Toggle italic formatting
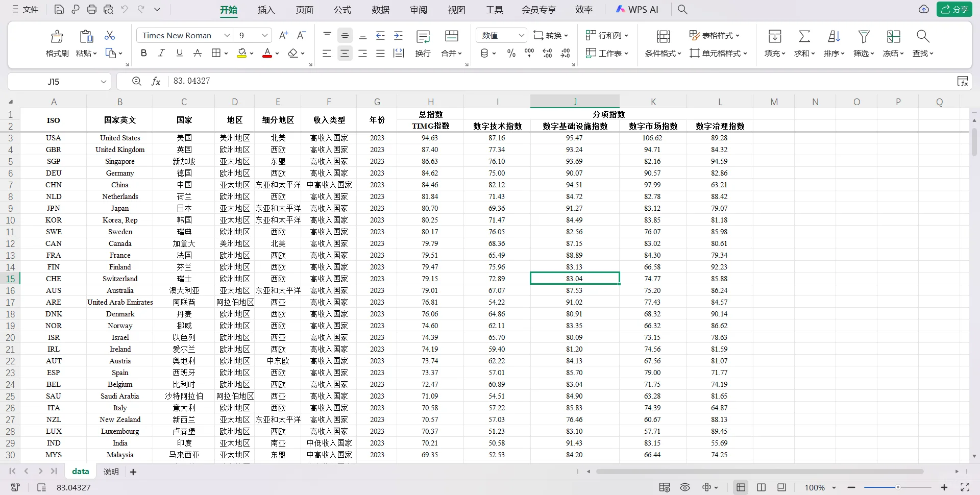The image size is (980, 495). [161, 53]
